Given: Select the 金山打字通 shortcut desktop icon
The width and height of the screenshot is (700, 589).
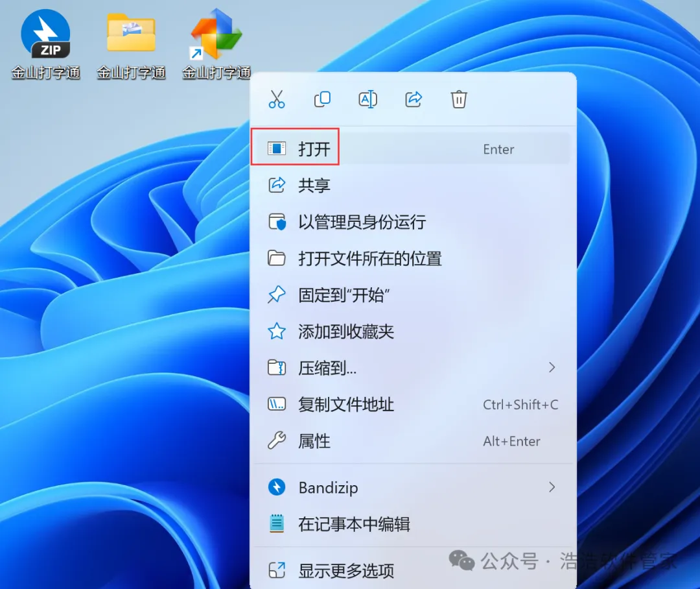Looking at the screenshot, I should [216, 44].
